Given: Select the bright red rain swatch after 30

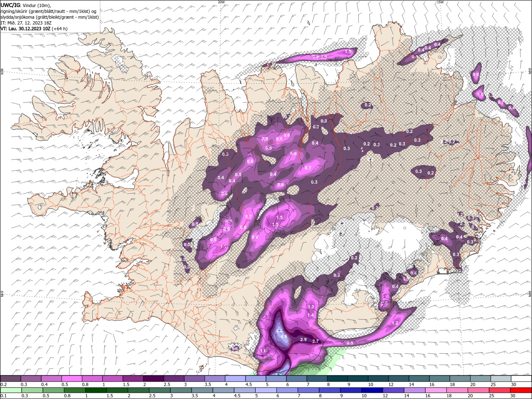Looking at the screenshot, I should (521, 390).
